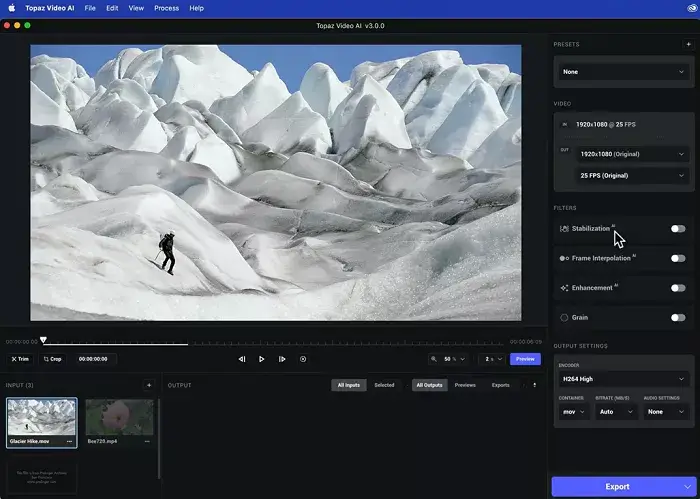The width and height of the screenshot is (700, 499).
Task: Add a new input file with plus icon
Action: pos(149,385)
